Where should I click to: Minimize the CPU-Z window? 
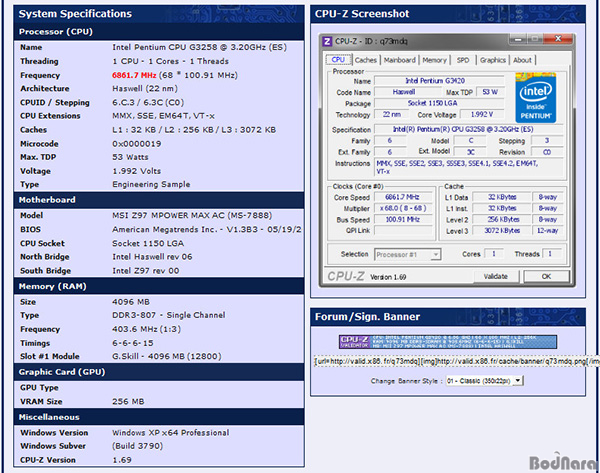(x=518, y=39)
